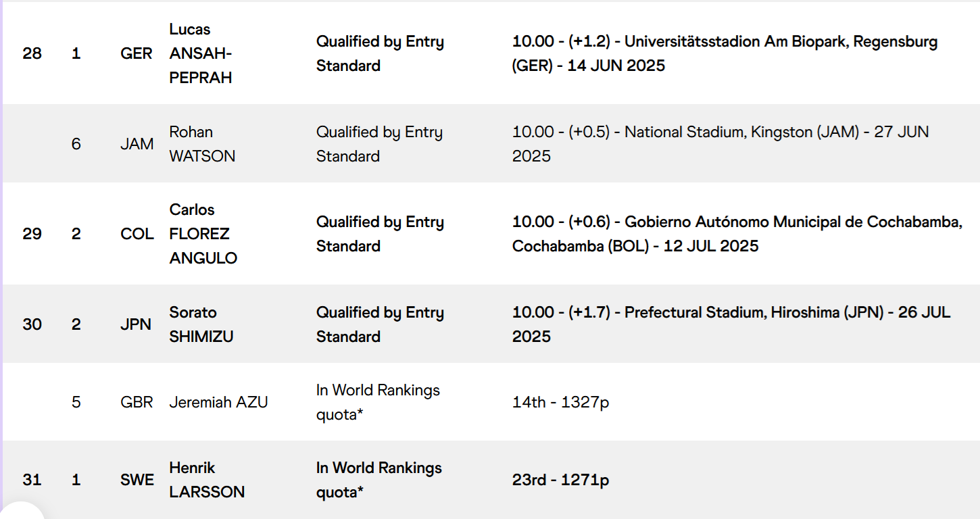Screen dimensions: 980x519
Task: Open the Sorato SHIMIZU entry
Action: [x=201, y=324]
